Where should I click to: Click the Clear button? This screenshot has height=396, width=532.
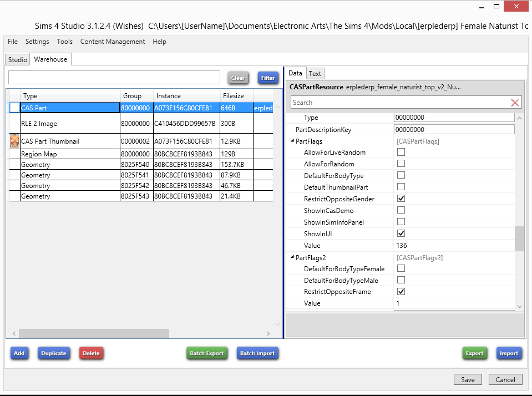click(238, 78)
